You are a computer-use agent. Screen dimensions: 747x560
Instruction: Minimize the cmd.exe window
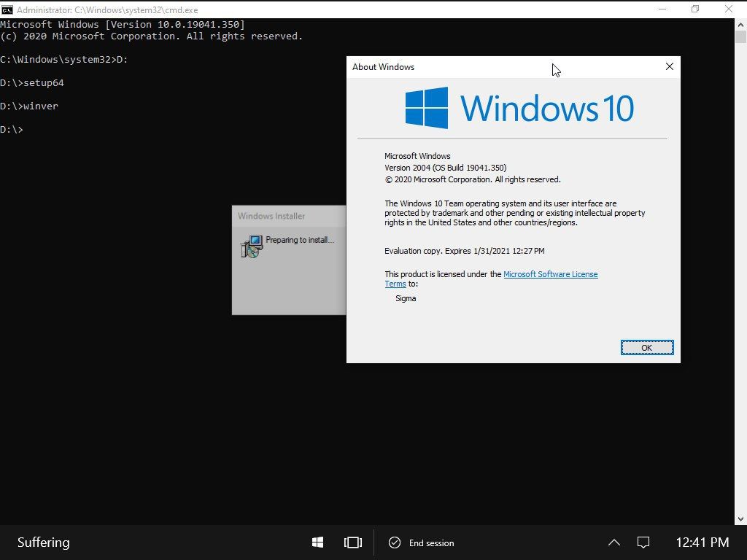point(662,9)
